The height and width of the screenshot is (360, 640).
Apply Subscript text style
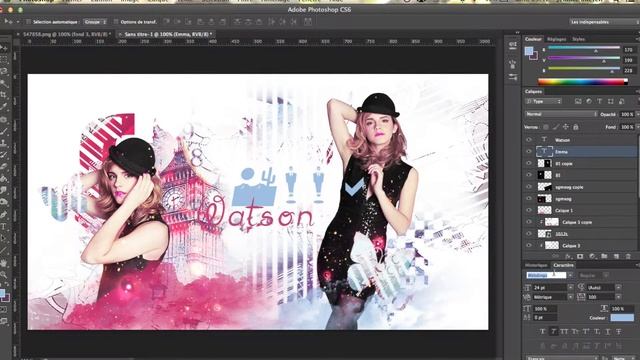tap(597, 331)
